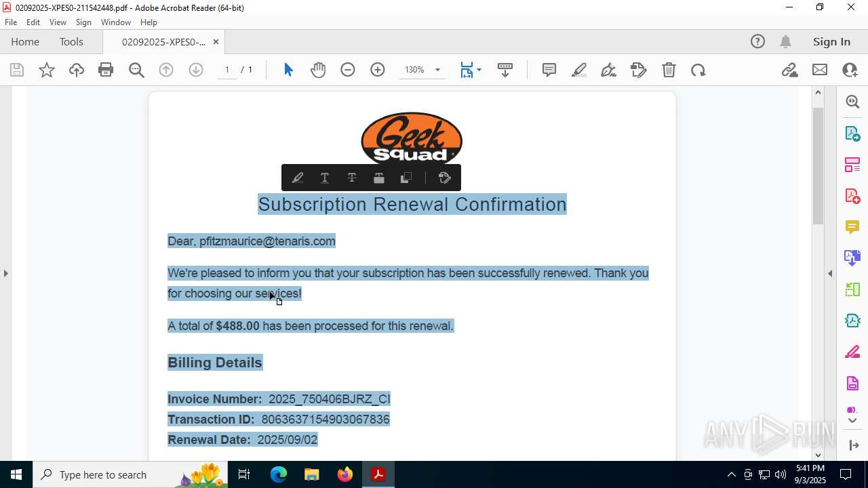This screenshot has width=868, height=488.
Task: Go to next page arrow
Action: click(196, 70)
